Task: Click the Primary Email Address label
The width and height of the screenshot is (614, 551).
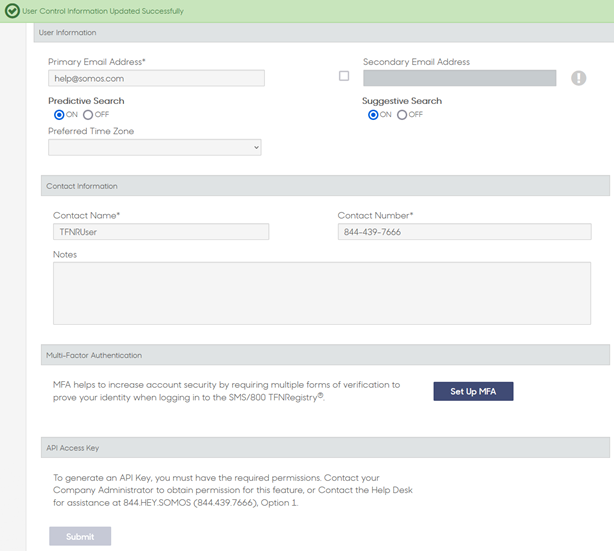Action: pos(97,62)
